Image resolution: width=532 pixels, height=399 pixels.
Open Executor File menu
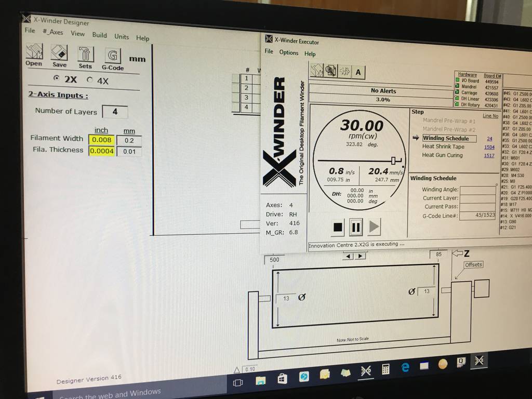269,51
